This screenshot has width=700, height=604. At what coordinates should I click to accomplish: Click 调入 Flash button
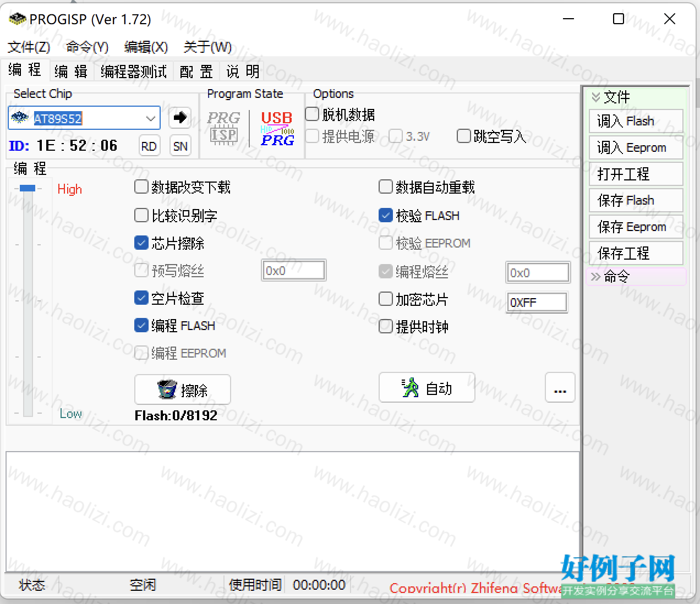[x=636, y=121]
